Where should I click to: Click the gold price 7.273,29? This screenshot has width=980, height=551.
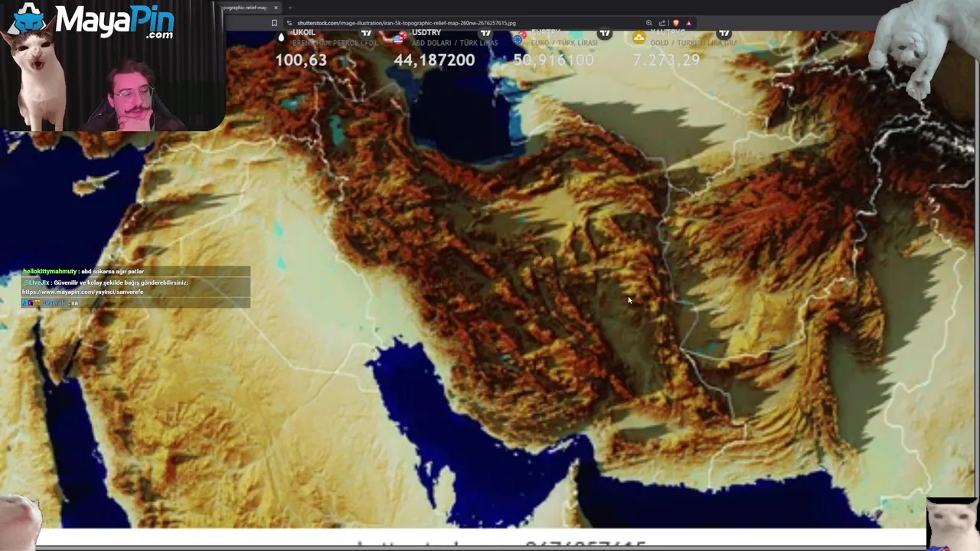click(666, 60)
